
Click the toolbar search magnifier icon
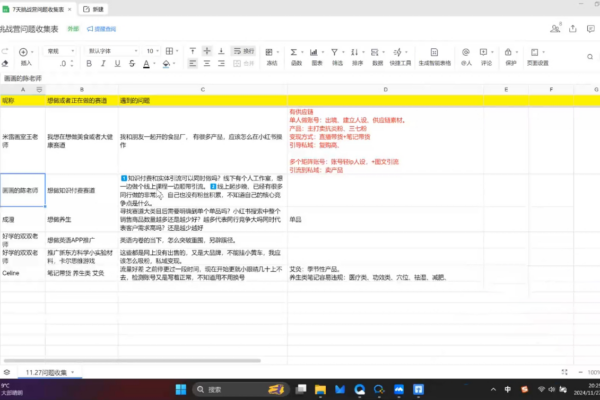coord(590,57)
